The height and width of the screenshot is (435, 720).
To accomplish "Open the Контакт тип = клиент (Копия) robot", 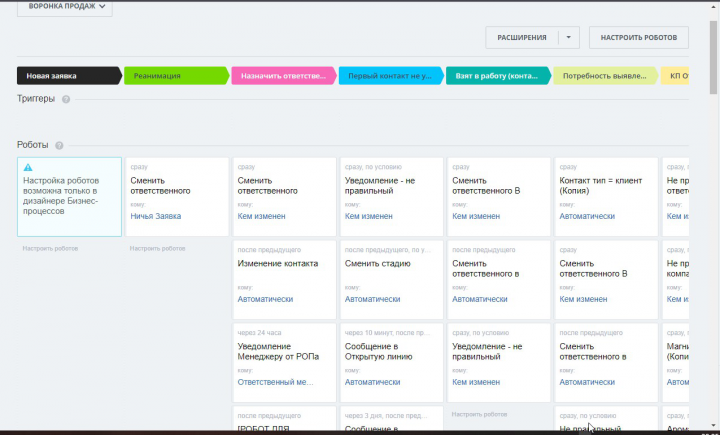I will [x=606, y=197].
